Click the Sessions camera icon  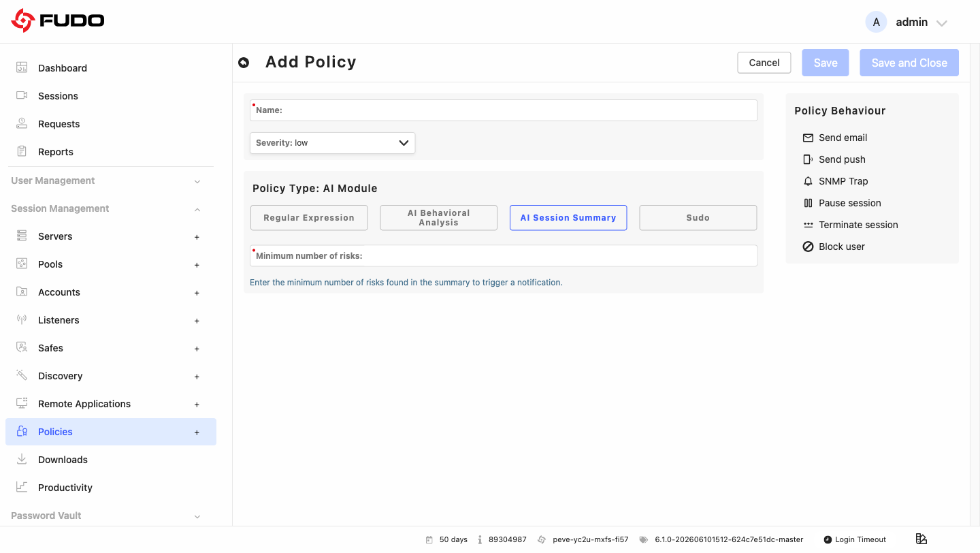click(x=22, y=95)
